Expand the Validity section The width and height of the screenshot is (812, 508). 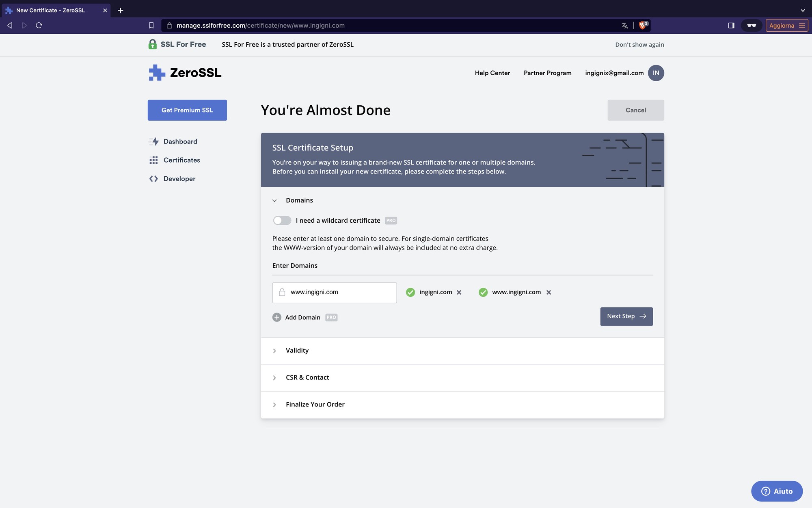[462, 351]
